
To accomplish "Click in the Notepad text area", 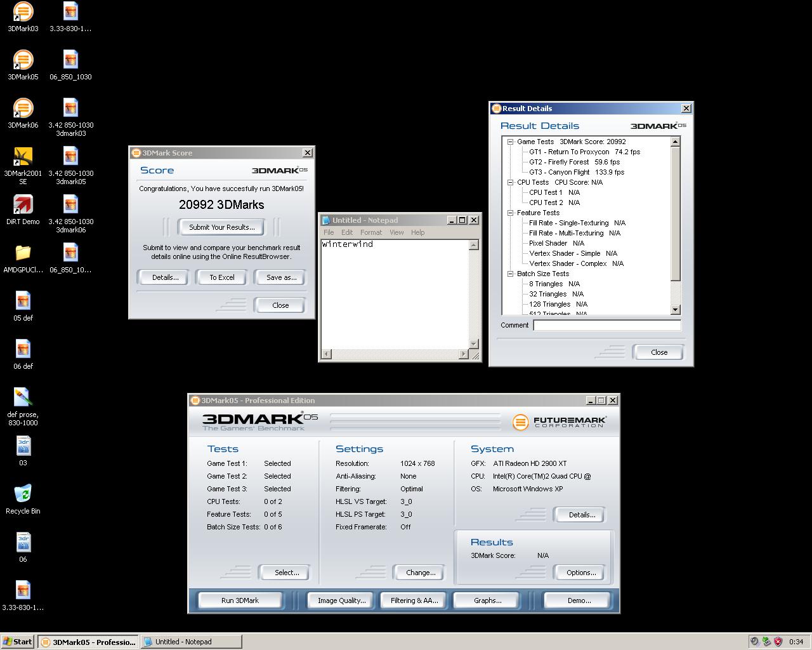I will pos(395,295).
